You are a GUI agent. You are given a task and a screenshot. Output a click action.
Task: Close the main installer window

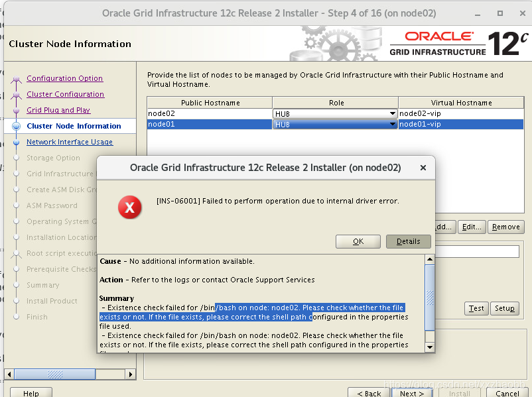(523, 13)
